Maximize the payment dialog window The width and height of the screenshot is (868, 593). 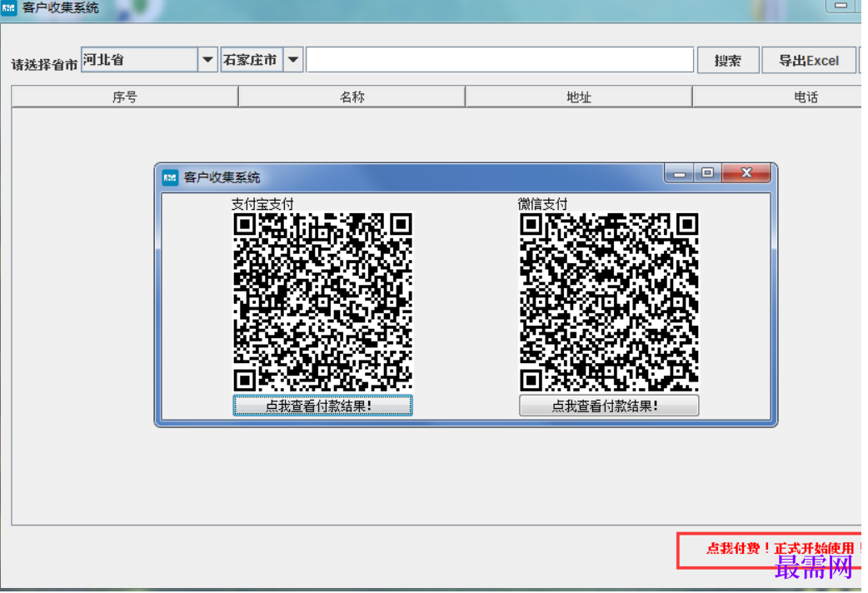click(x=707, y=173)
